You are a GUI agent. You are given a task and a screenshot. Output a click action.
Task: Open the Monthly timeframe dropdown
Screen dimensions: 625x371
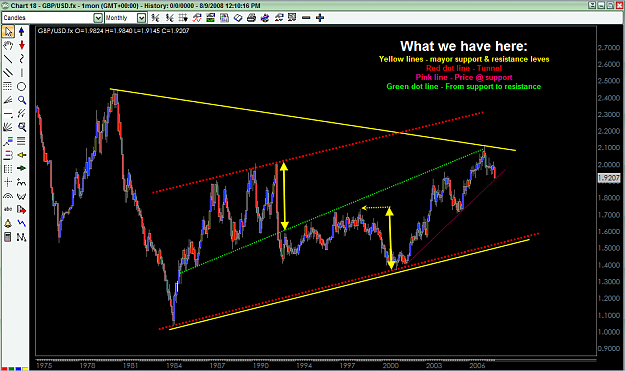pyautogui.click(x=142, y=18)
